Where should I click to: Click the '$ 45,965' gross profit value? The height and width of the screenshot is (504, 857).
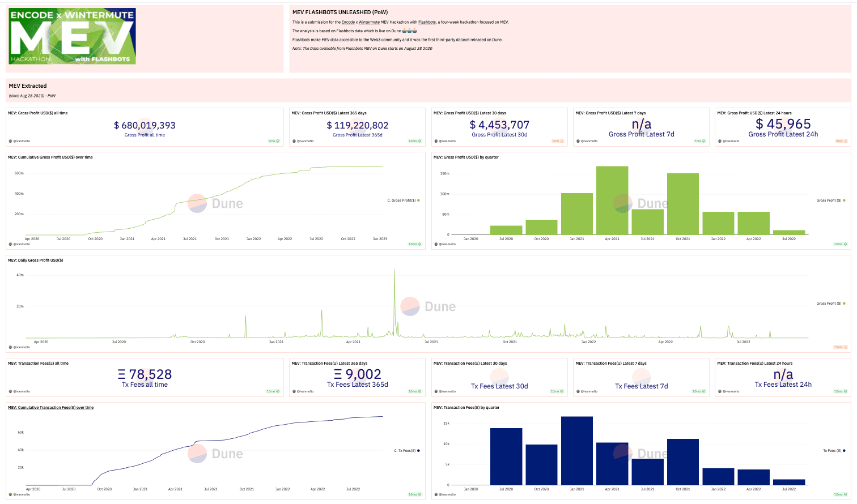point(783,123)
